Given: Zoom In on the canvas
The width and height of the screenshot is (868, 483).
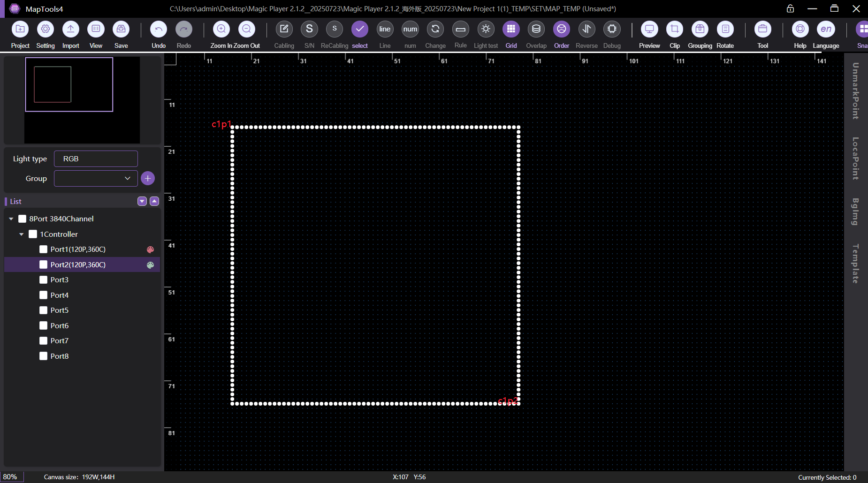Looking at the screenshot, I should (221, 29).
